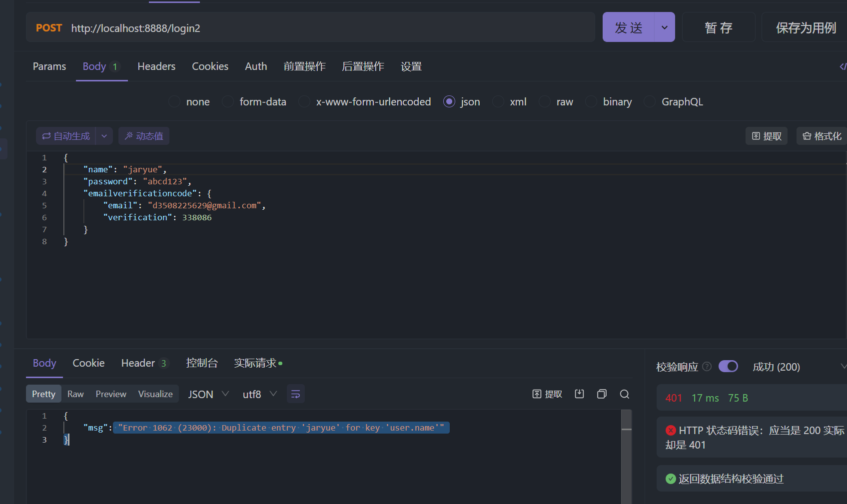The image size is (847, 504).
Task: Switch to the response Body tab
Action: pos(44,363)
